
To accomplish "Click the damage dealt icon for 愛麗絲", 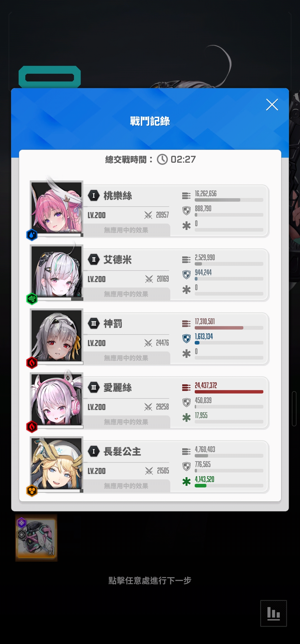I will coord(186,387).
